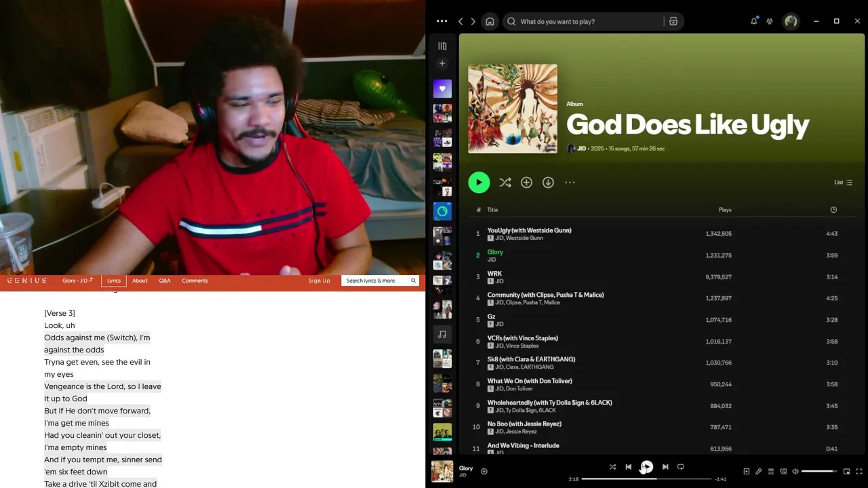Viewport: 868px width, 488px height.
Task: Open the music note playlist in sidebar
Action: pos(442,334)
